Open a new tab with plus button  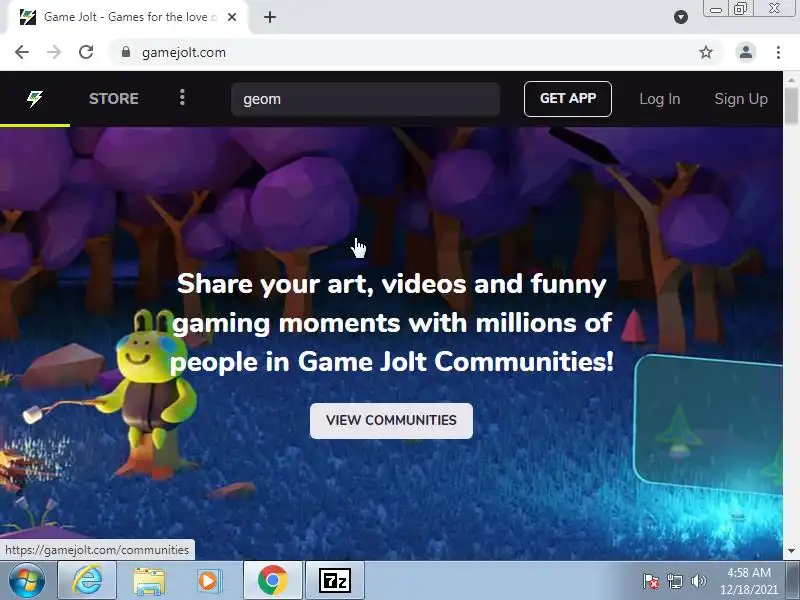tap(270, 17)
